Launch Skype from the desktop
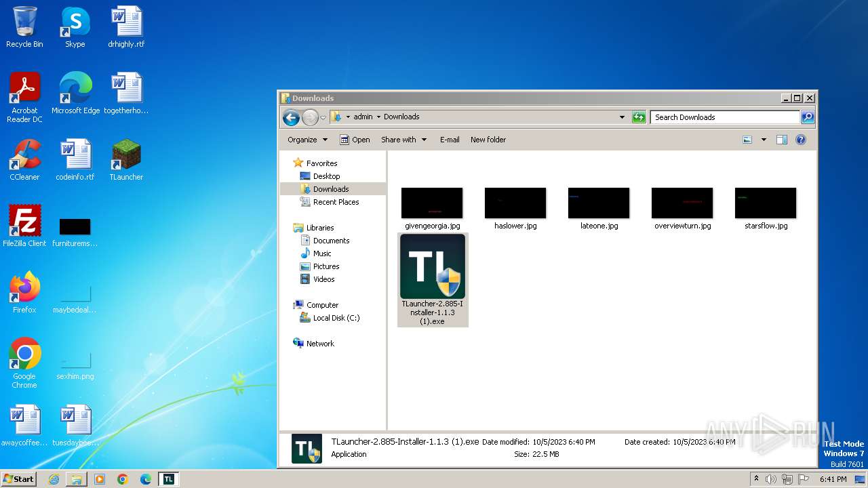Screen dimensions: 868x488 point(75,27)
